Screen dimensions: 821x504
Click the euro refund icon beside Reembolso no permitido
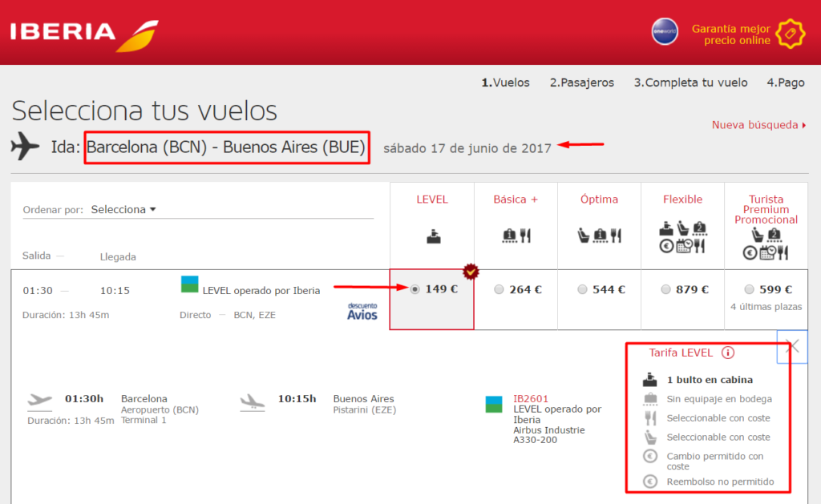[649, 482]
